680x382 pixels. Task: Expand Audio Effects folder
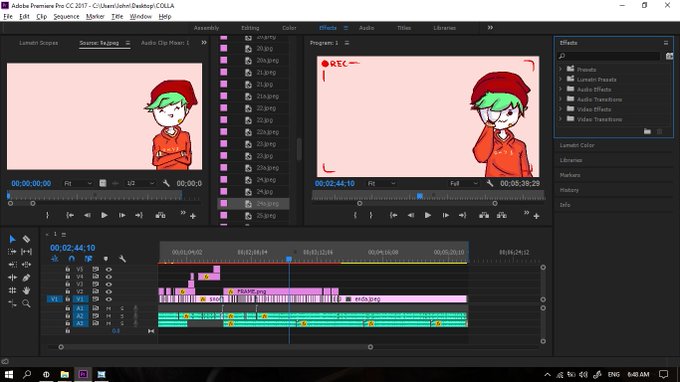[560, 89]
